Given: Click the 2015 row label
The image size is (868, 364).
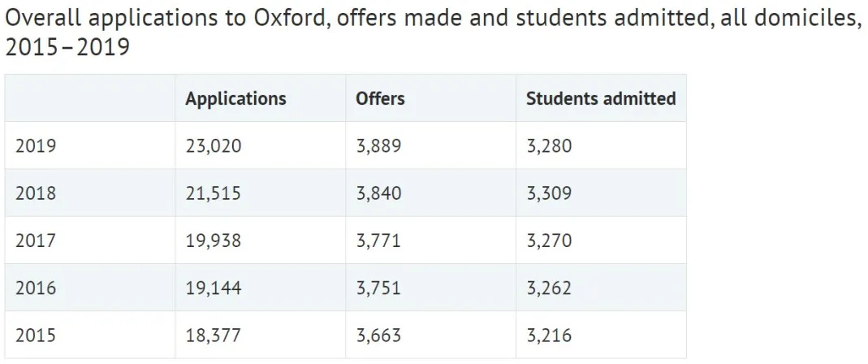Looking at the screenshot, I should 36,335.
